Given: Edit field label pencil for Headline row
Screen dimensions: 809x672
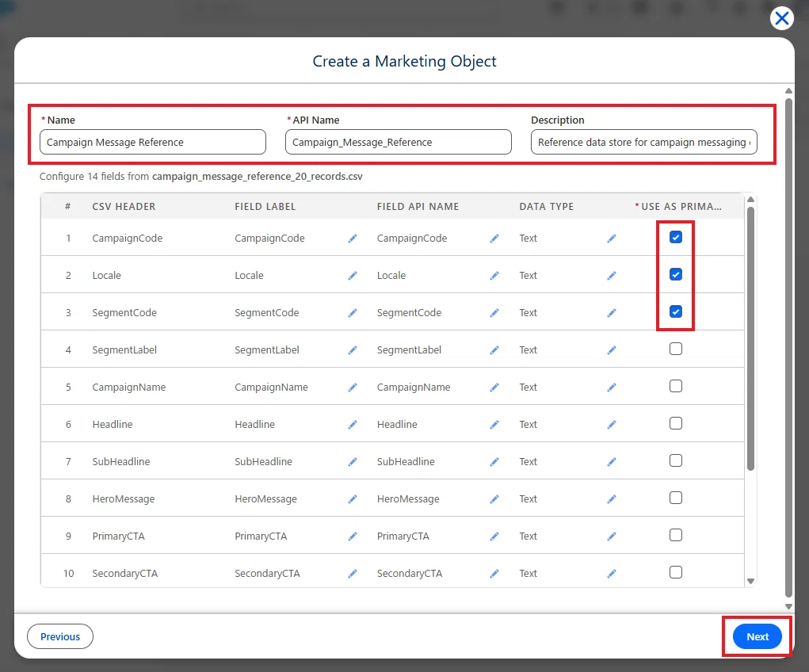Looking at the screenshot, I should coord(353,424).
